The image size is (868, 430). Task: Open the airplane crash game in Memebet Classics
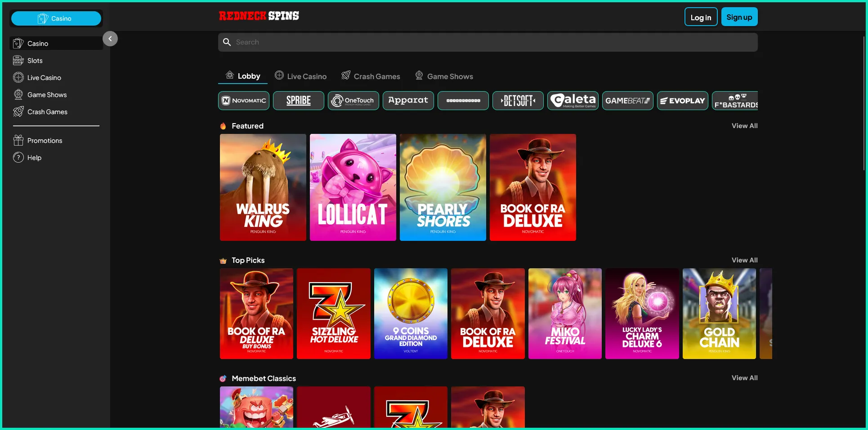[x=334, y=407]
